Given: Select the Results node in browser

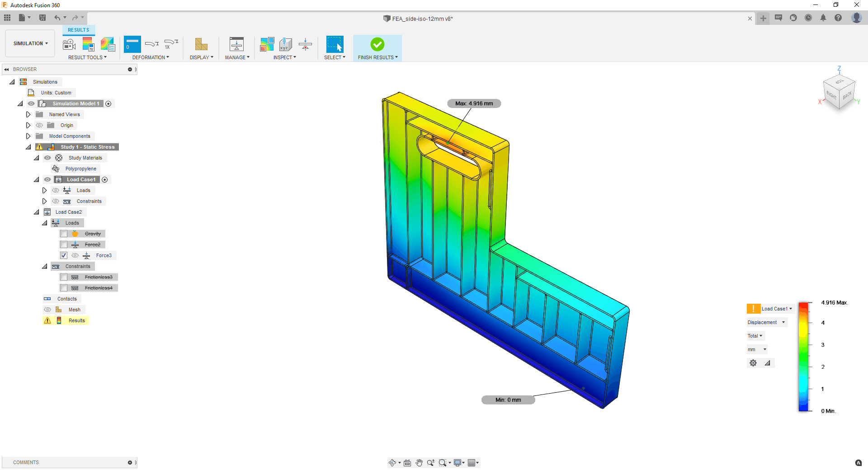Looking at the screenshot, I should (77, 320).
